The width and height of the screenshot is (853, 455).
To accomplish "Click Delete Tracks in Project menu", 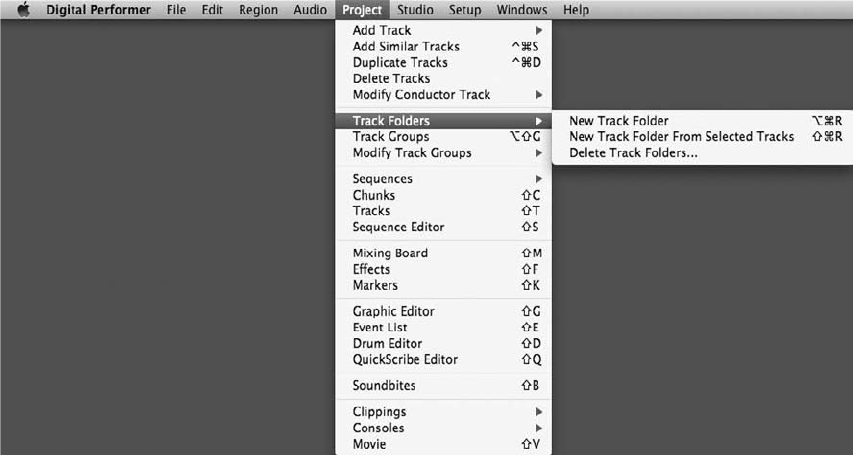I will (391, 79).
